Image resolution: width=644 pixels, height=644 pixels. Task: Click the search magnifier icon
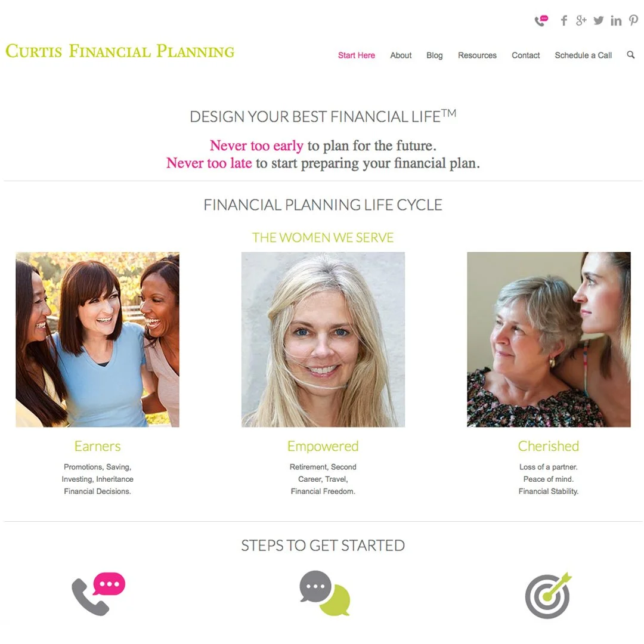coord(630,55)
